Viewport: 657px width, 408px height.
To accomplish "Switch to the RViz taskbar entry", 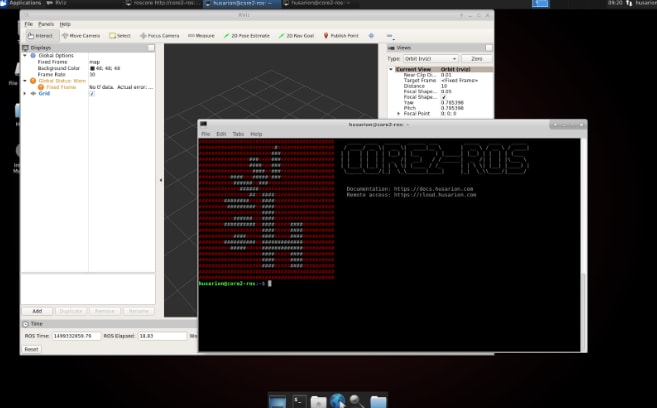I will tap(57, 3).
